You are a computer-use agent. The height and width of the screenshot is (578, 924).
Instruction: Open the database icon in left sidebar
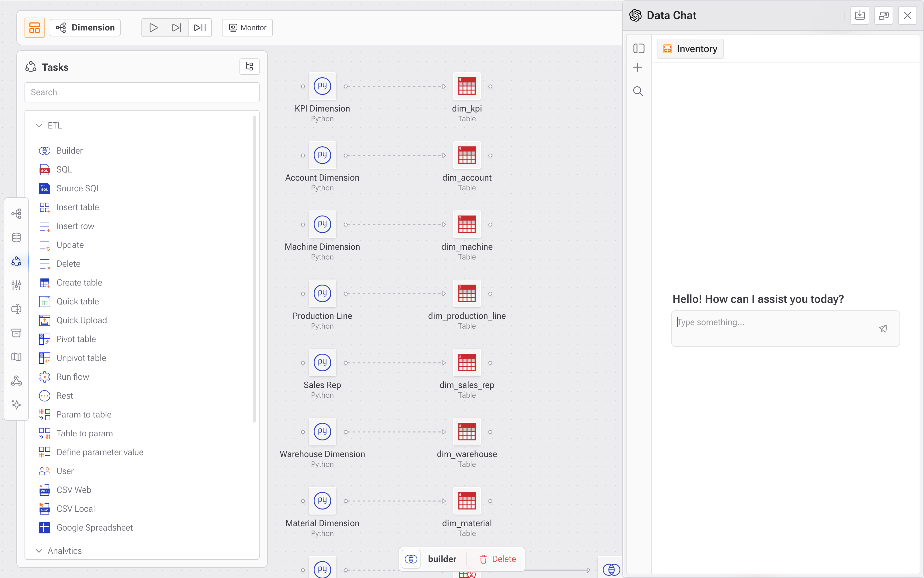[x=16, y=237]
